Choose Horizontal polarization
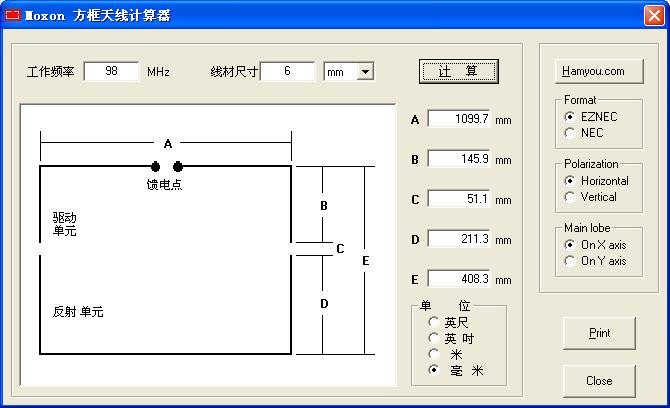This screenshot has height=408, width=670. tap(570, 181)
